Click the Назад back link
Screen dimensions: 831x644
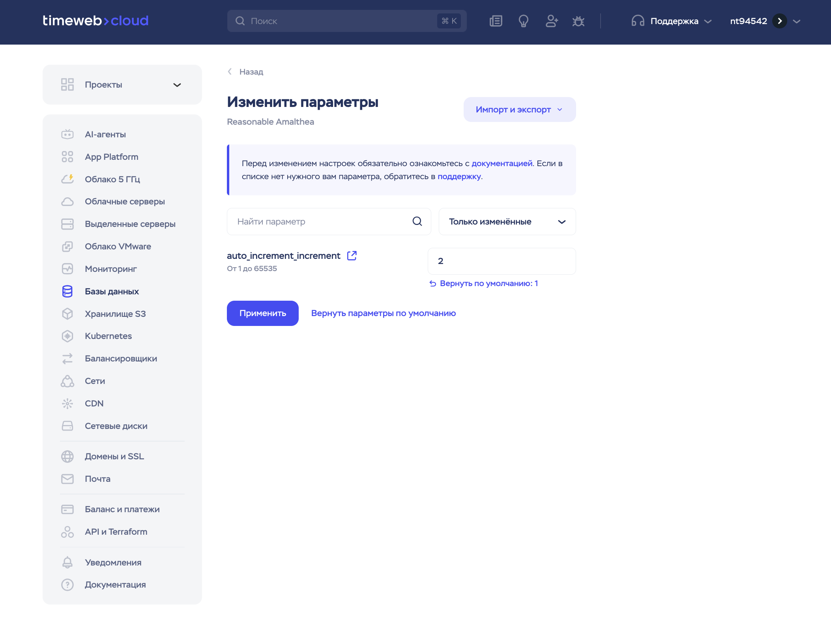(x=245, y=72)
